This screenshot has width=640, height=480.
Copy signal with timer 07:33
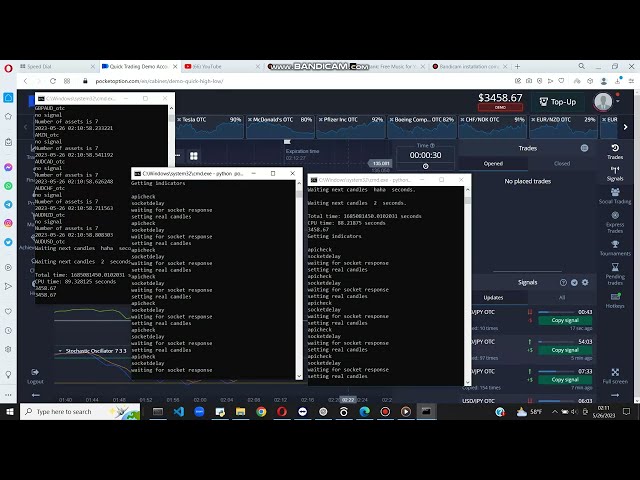tap(565, 380)
